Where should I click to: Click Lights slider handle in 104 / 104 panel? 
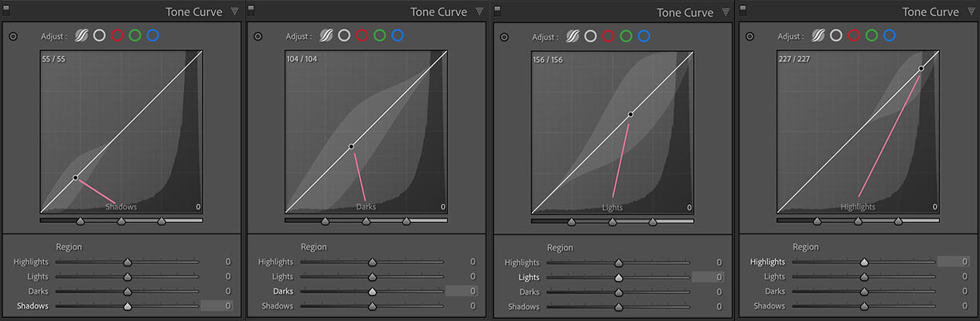click(372, 277)
